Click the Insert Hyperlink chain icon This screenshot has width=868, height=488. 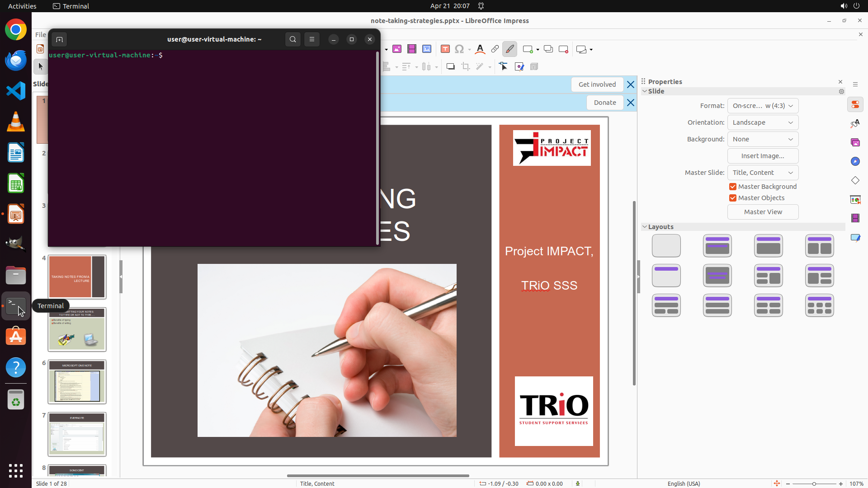coord(495,49)
